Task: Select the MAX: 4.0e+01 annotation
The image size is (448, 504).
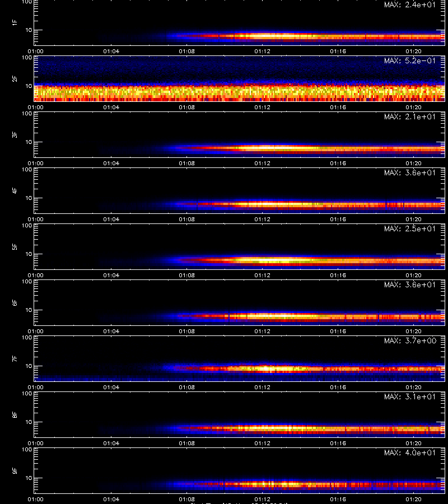Action: point(410,452)
